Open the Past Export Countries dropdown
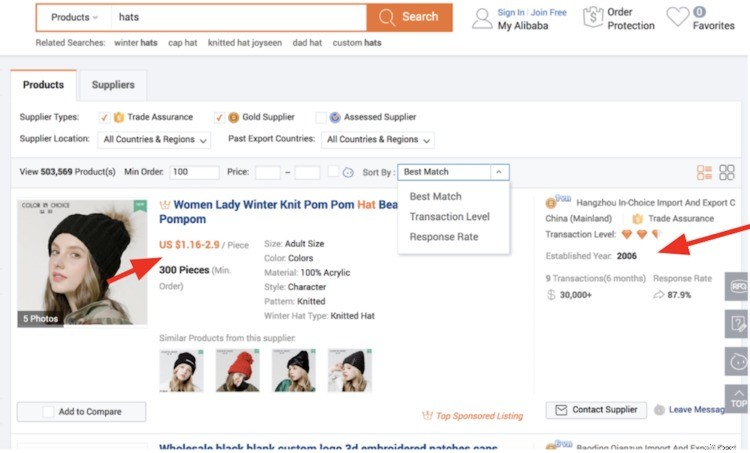 378,140
